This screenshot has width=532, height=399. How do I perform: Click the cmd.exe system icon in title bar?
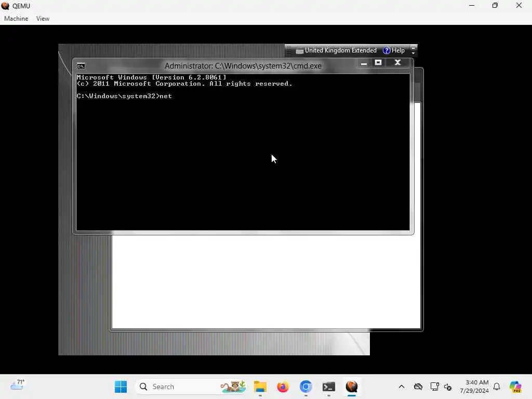click(81, 66)
